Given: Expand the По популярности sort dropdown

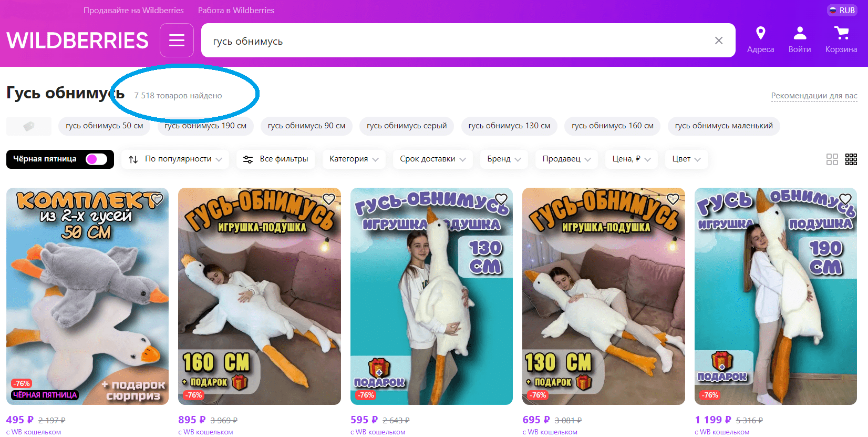Looking at the screenshot, I should [x=175, y=159].
